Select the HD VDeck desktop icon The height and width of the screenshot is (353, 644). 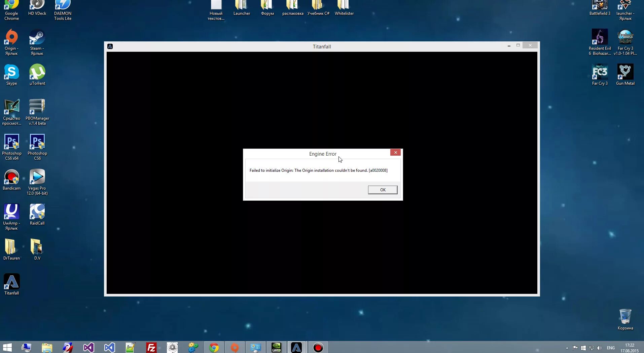tap(37, 8)
